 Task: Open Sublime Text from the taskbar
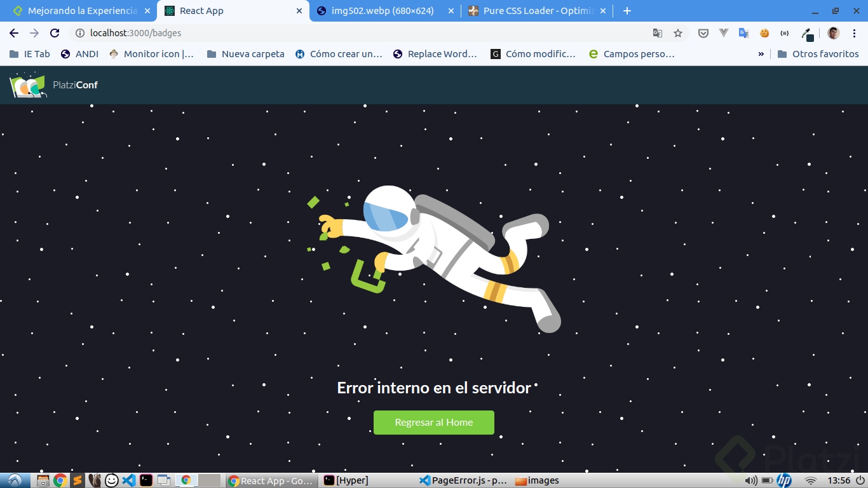point(78,480)
